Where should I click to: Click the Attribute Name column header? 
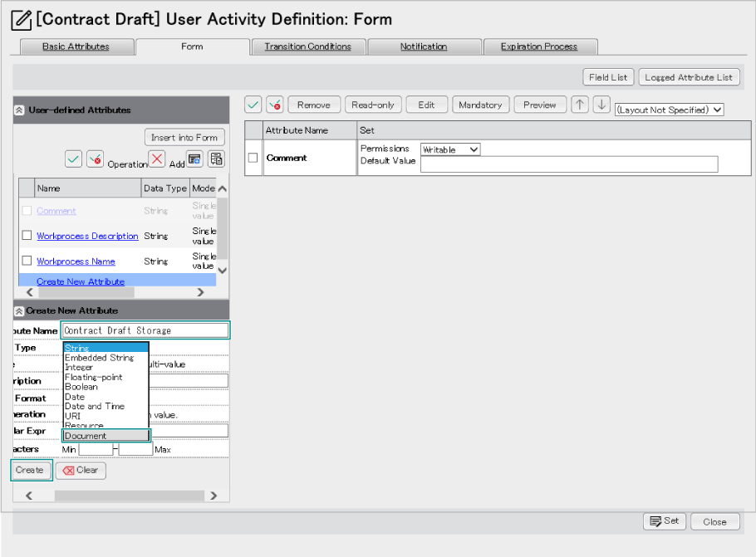point(310,130)
